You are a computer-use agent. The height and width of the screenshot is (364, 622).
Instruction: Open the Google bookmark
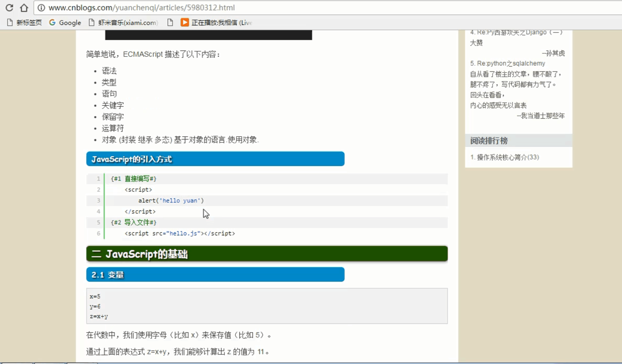tap(65, 23)
